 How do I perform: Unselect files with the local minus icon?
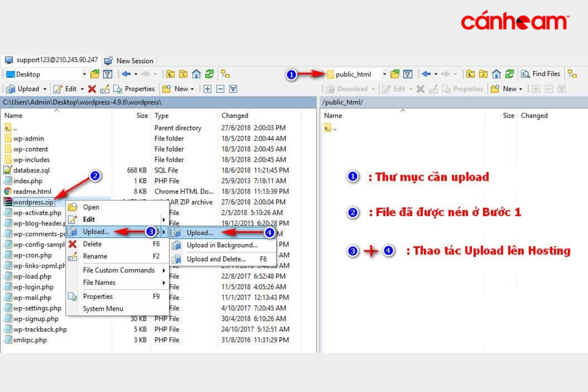coord(220,89)
